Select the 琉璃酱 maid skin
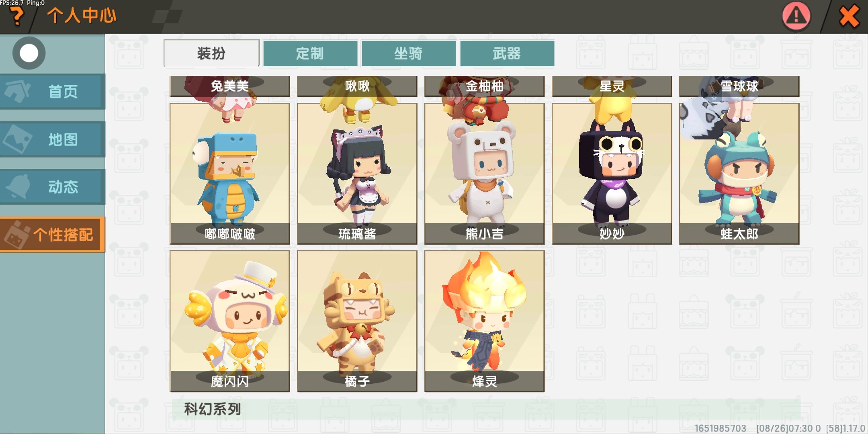 [357, 174]
